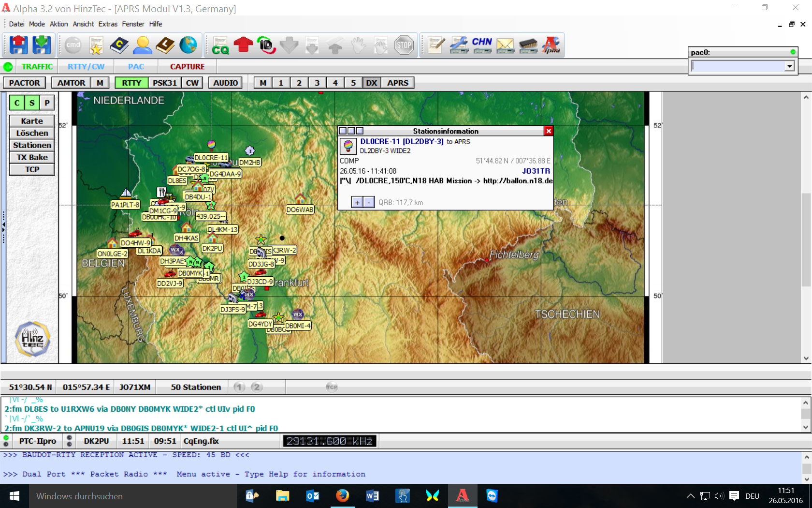The height and width of the screenshot is (508, 812).
Task: Select the APRS button
Action: tap(398, 83)
